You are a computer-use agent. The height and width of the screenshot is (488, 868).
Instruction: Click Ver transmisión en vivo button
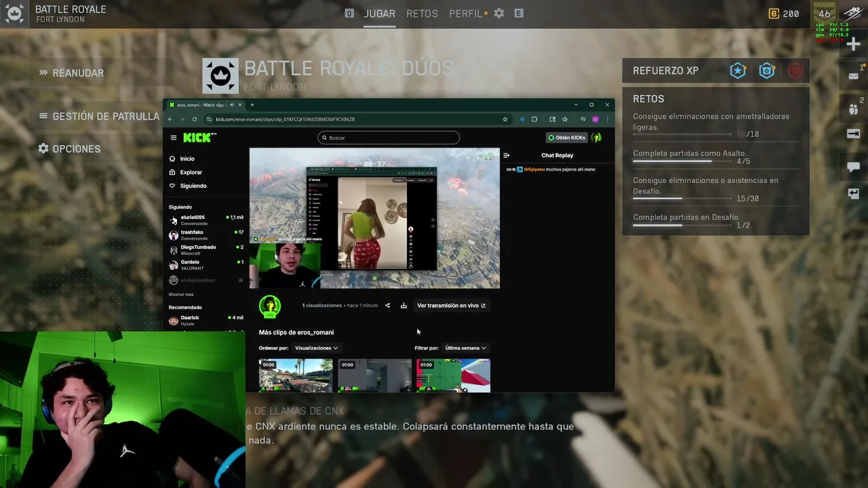tap(451, 306)
